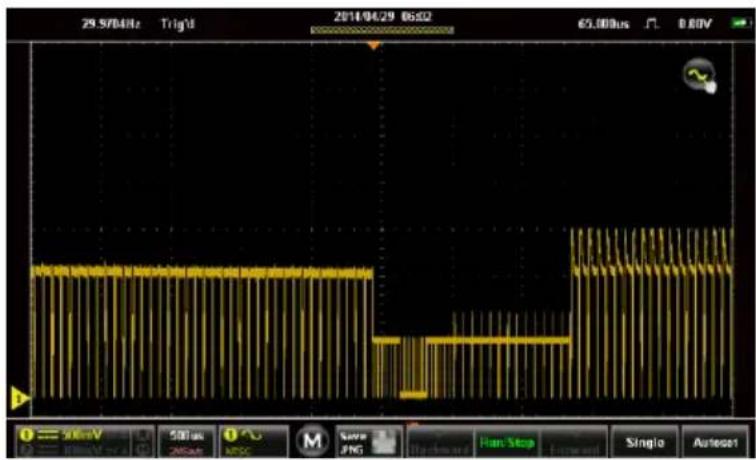756x460 pixels.
Task: Select the orange trigger position marker
Action: (373, 45)
